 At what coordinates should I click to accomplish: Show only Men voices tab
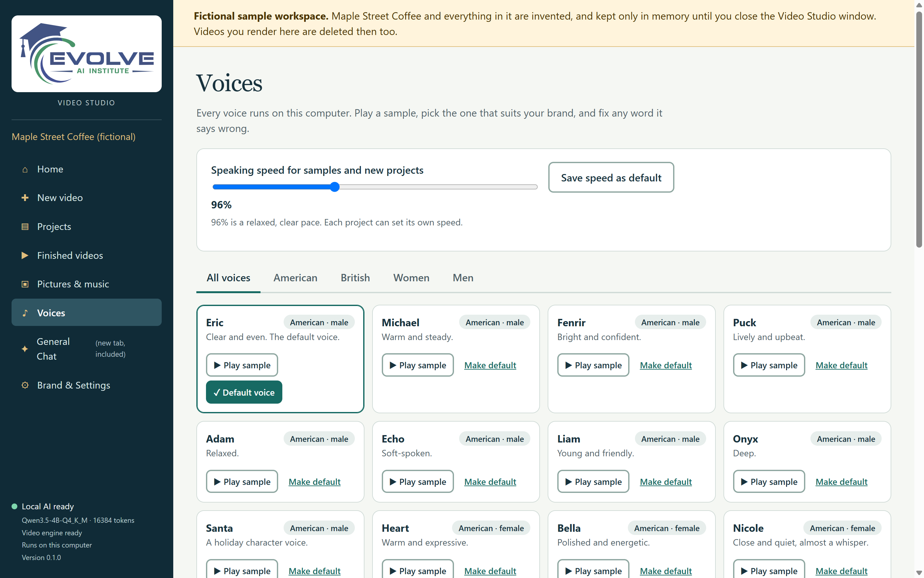pos(463,278)
